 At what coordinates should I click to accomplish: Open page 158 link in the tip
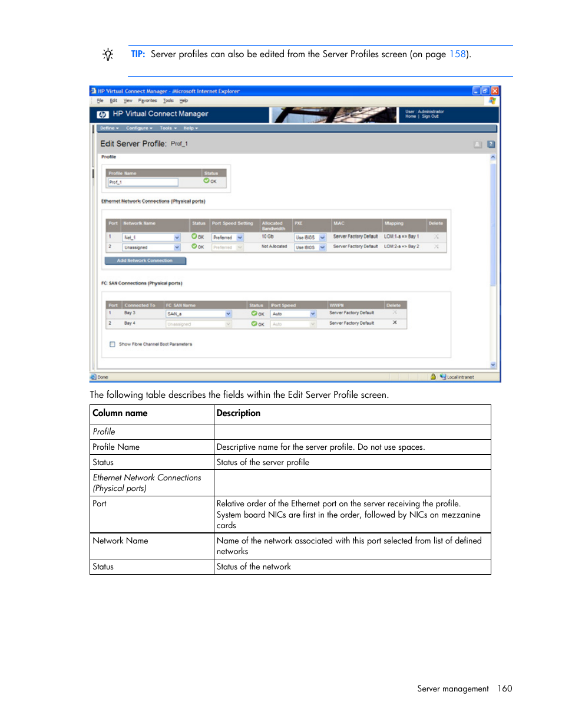point(458,54)
